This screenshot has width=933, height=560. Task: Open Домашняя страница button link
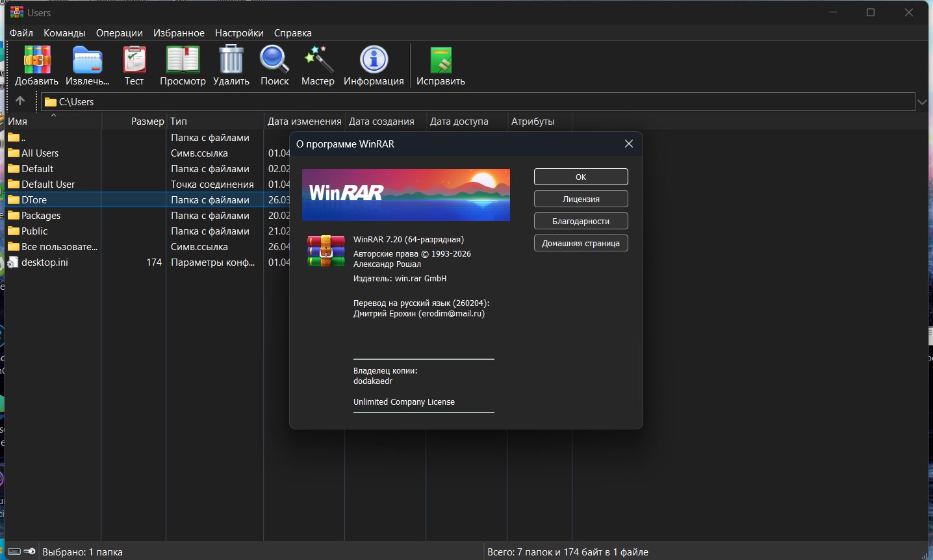pyautogui.click(x=581, y=244)
